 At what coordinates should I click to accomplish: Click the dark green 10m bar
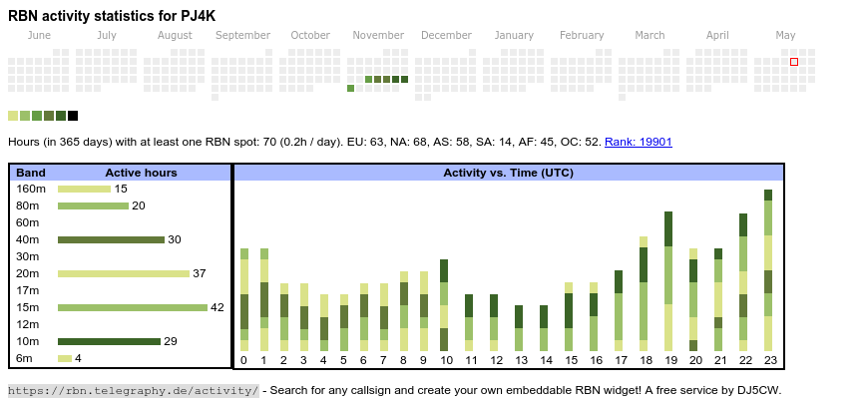point(109,341)
